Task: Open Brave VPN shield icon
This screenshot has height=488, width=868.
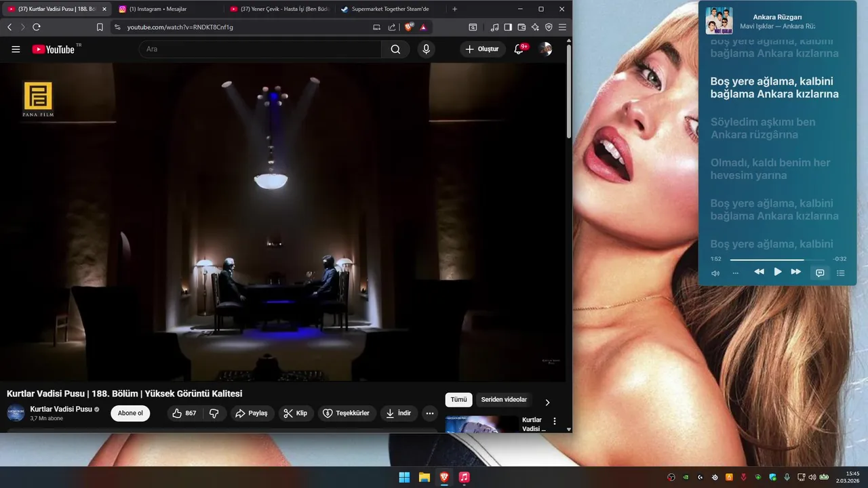Action: point(549,27)
